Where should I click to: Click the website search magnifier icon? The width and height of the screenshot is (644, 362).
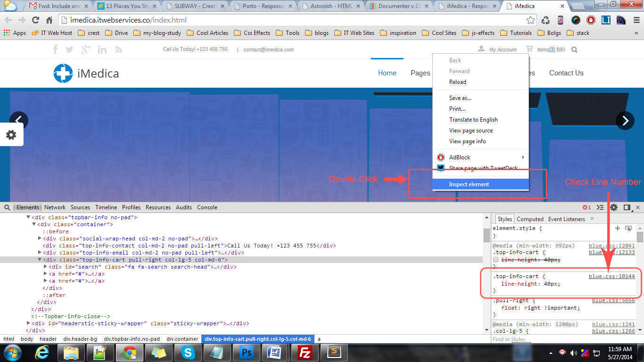tap(574, 49)
